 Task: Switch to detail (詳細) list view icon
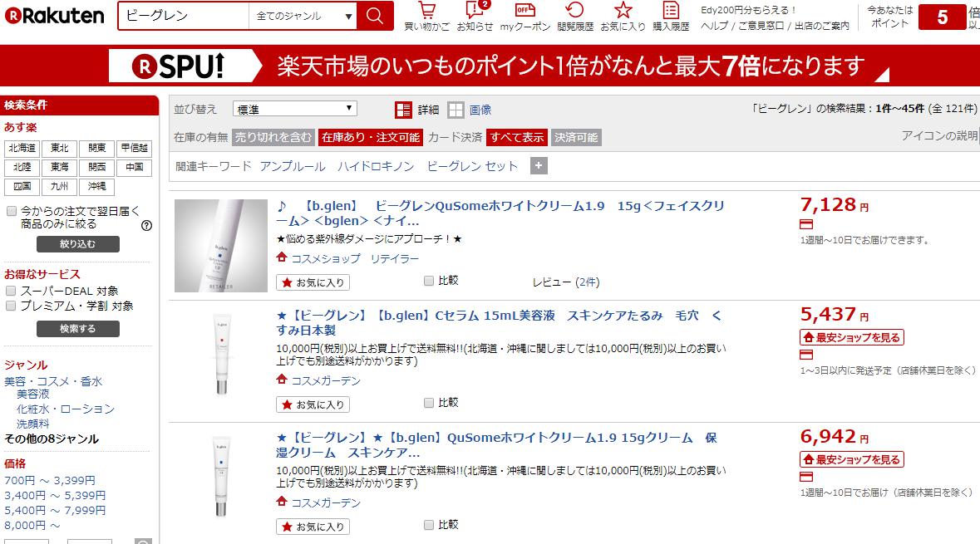404,110
